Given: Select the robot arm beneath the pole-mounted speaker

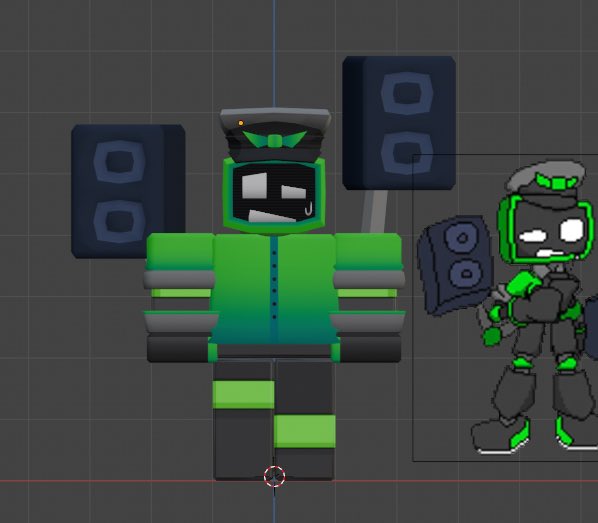Looking at the screenshot, I should point(368,297).
